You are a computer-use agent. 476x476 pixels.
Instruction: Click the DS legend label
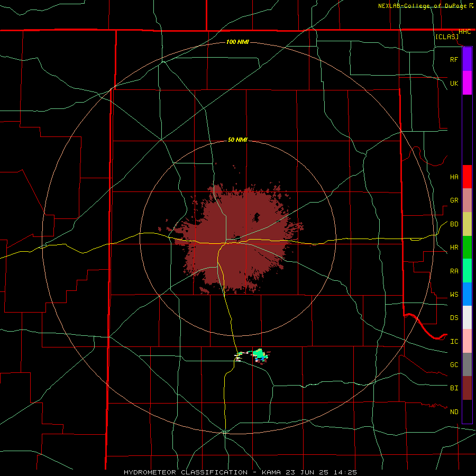coord(454,318)
